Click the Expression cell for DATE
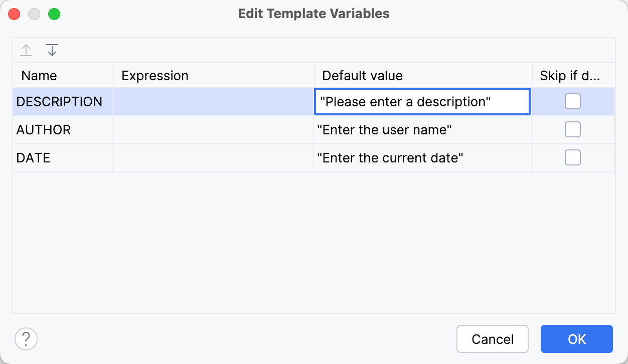 coord(213,157)
